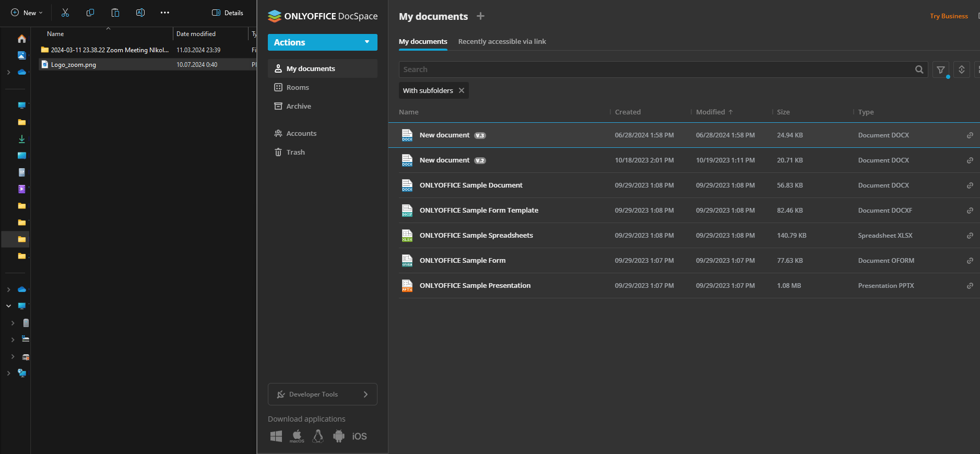Open the ONLYOFFICE Sample Spreadsheets file
This screenshot has height=454, width=980.
coord(476,236)
